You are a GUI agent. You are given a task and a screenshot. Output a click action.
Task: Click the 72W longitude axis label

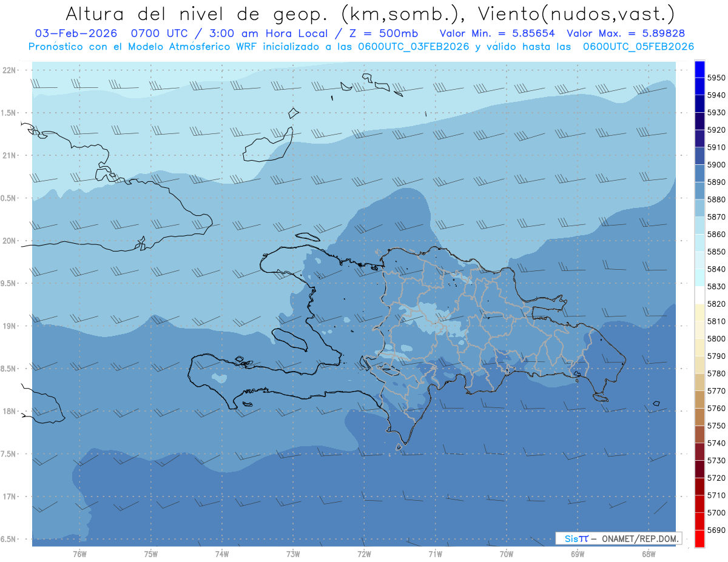pos(364,554)
